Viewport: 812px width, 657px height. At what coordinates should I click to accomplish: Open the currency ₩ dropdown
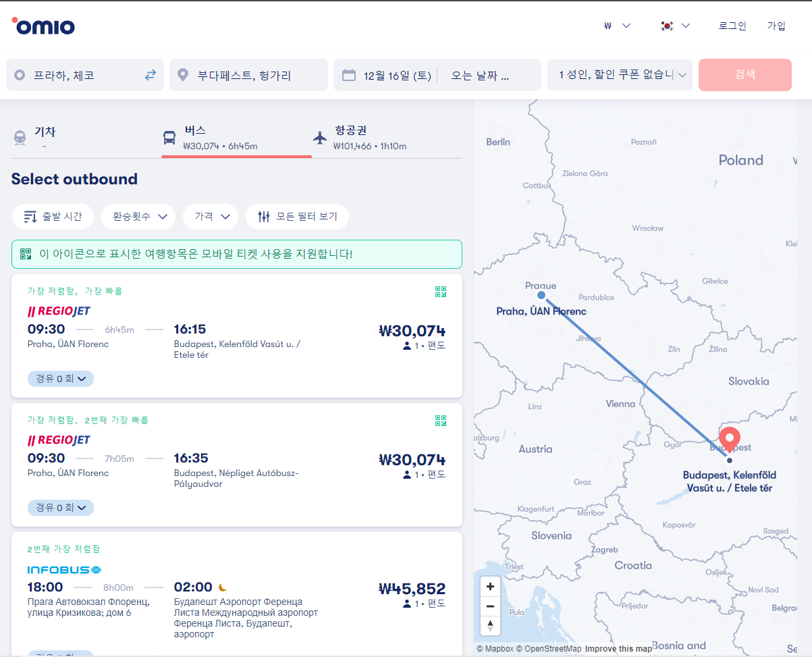pos(617,26)
